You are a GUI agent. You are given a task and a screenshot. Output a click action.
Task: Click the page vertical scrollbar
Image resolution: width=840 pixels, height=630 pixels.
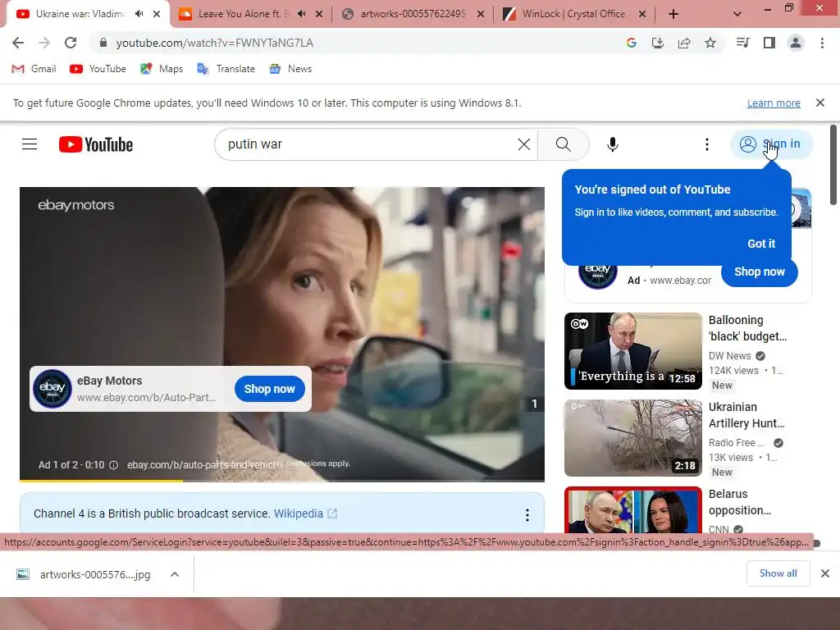(833, 165)
